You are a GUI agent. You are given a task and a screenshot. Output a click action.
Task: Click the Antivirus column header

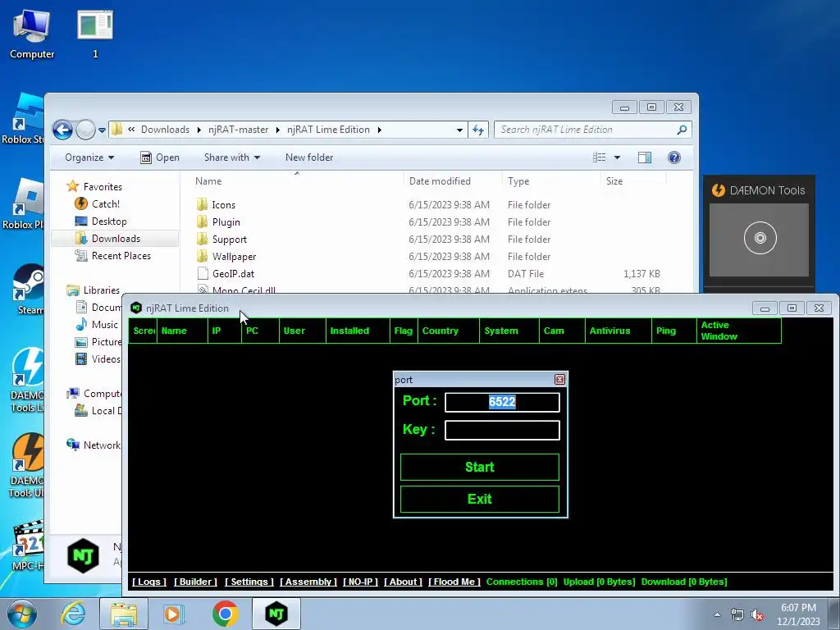point(619,331)
